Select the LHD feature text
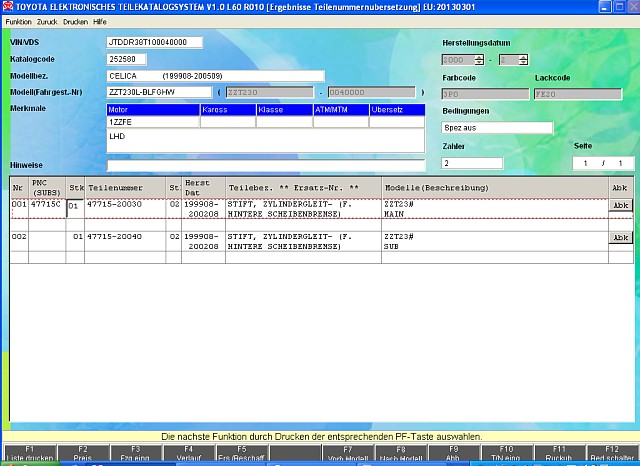The image size is (640, 466). point(117,136)
